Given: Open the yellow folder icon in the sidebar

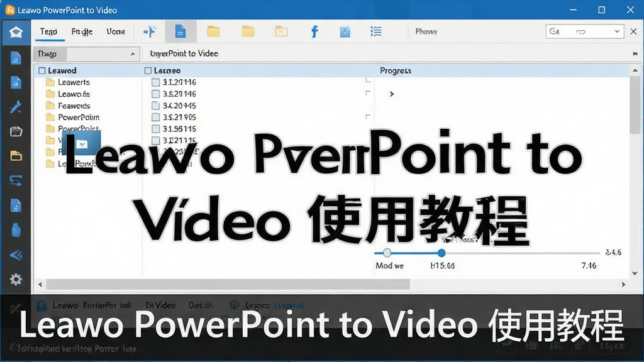Looking at the screenshot, I should [x=16, y=156].
